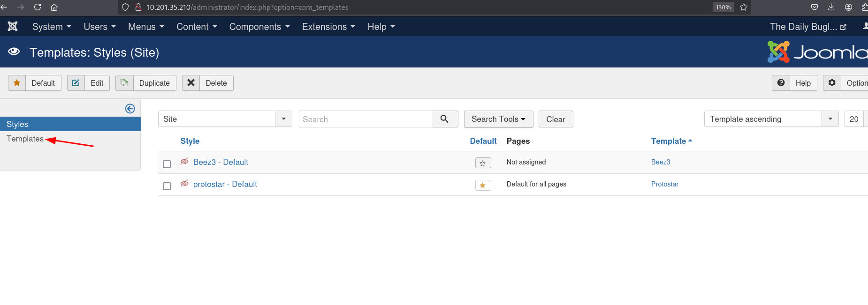Reload the page using browser refresh icon
The image size is (868, 305).
[x=38, y=7]
